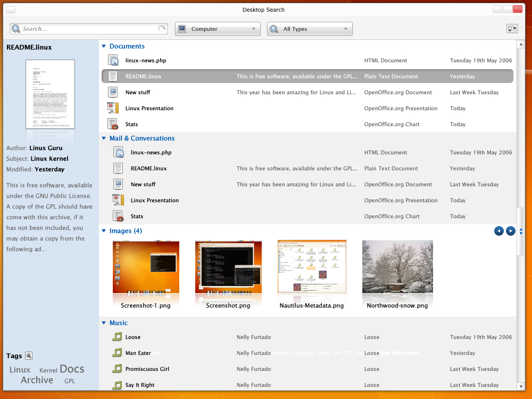Click the music note icon beside Man Eater

(x=117, y=353)
